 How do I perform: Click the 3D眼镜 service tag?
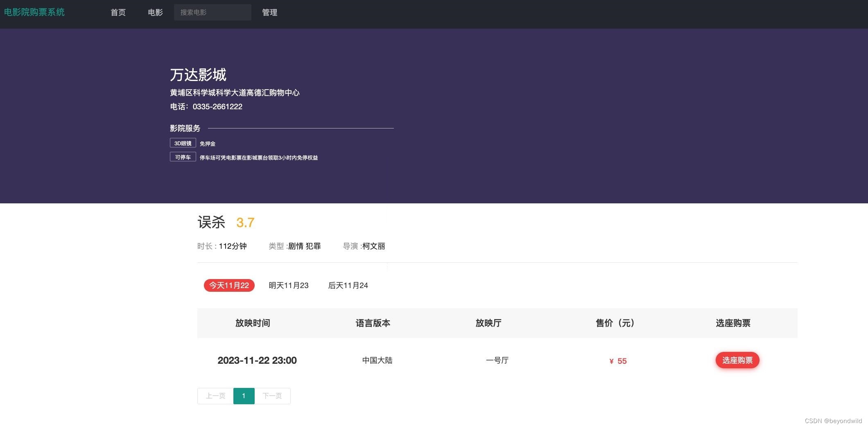click(183, 143)
